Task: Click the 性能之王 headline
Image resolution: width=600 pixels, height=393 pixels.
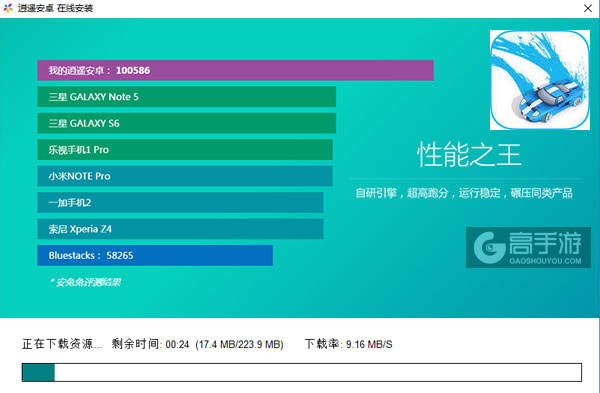Action: tap(469, 155)
